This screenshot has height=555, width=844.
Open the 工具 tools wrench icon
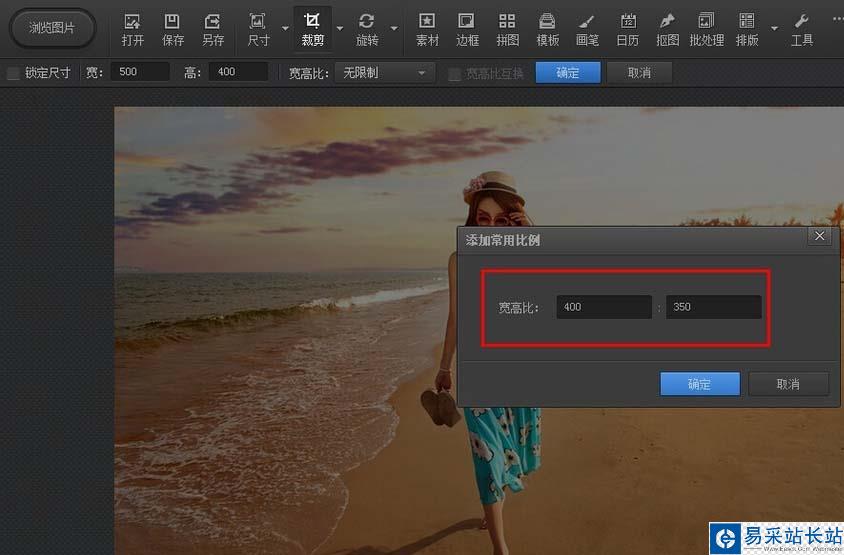pyautogui.click(x=801, y=30)
